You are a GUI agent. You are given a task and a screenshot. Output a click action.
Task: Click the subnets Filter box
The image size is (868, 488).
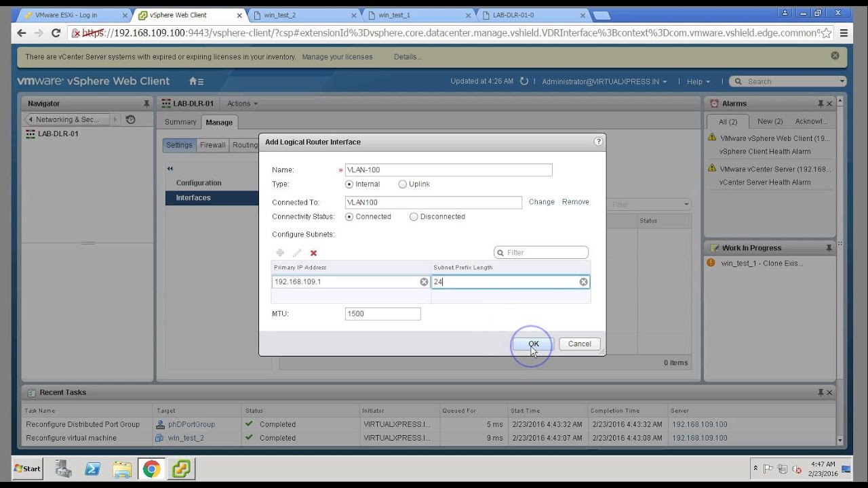541,253
